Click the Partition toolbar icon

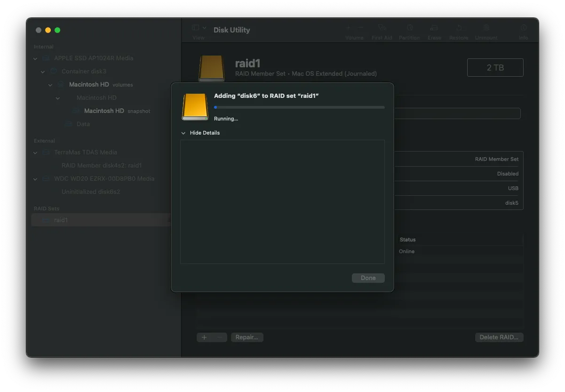(x=409, y=28)
